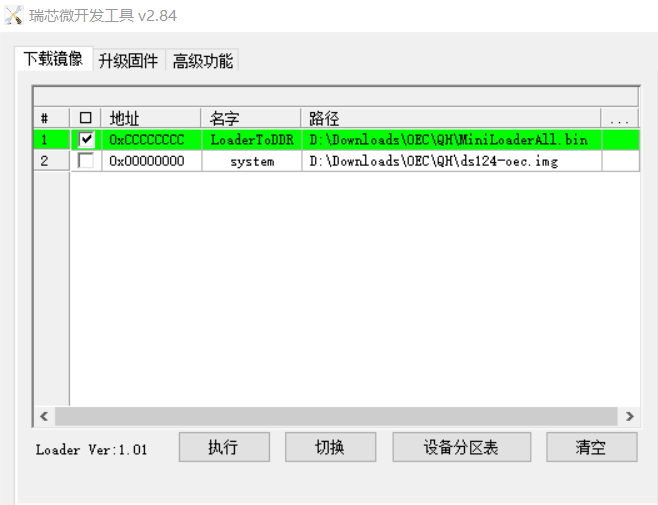658x505 pixels.
Task: Browse path using the ... column on LoaderToDDR row
Action: (x=619, y=140)
